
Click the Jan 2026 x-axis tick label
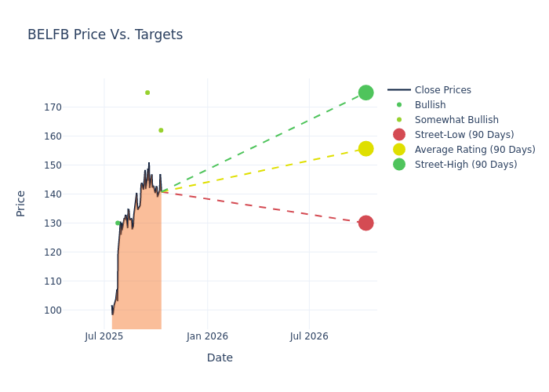click(x=207, y=336)
